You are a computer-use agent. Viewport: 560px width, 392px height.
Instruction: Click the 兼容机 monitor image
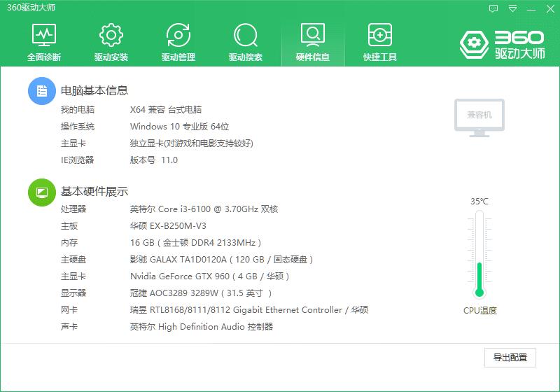(x=479, y=118)
